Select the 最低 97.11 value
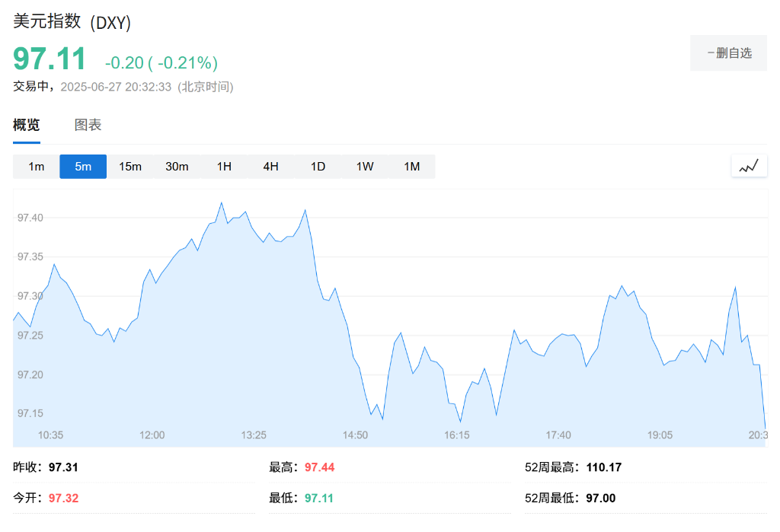The image size is (780, 532). tap(319, 499)
